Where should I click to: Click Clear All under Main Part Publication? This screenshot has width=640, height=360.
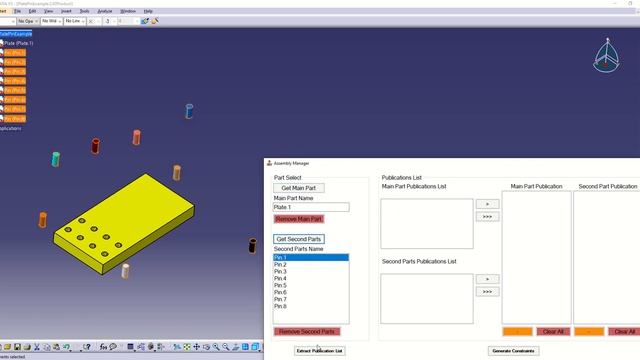point(553,331)
